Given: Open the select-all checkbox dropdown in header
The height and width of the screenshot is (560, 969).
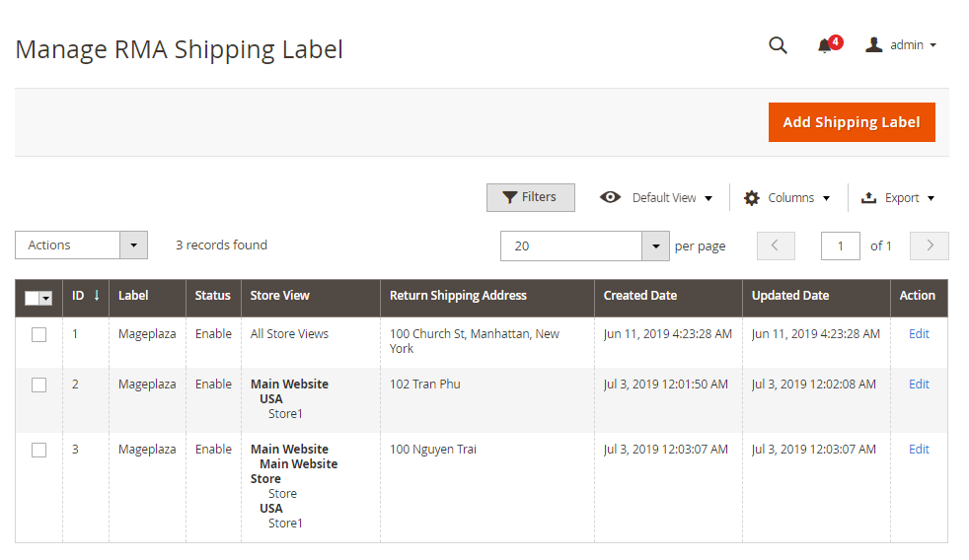Looking at the screenshot, I should point(45,298).
